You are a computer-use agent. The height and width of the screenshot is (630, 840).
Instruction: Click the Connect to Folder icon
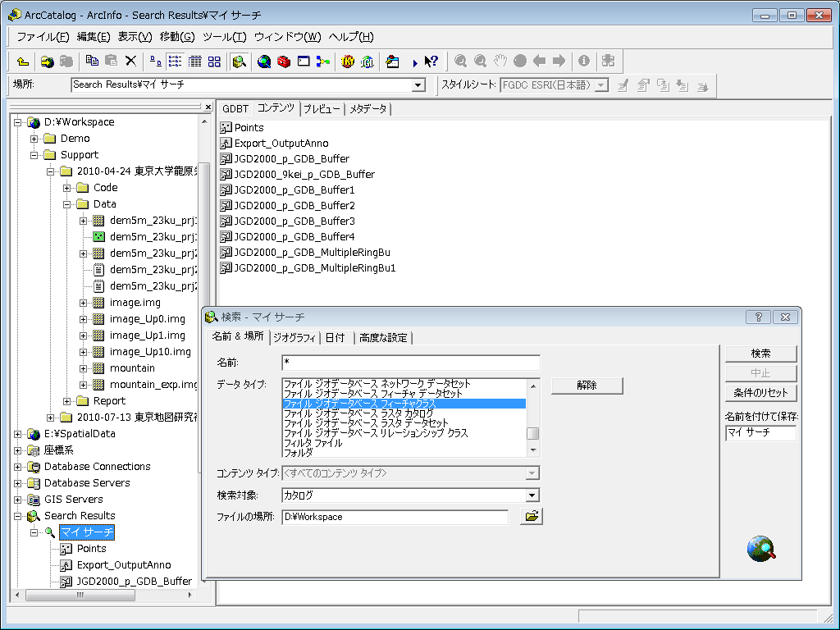pos(47,62)
